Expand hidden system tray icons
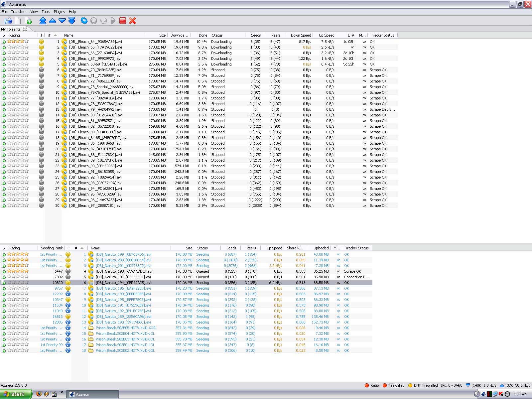This screenshot has width=532, height=399. pos(476,394)
